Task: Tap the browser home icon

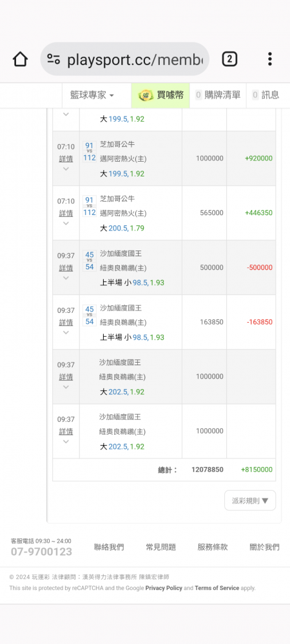Action: click(x=20, y=59)
